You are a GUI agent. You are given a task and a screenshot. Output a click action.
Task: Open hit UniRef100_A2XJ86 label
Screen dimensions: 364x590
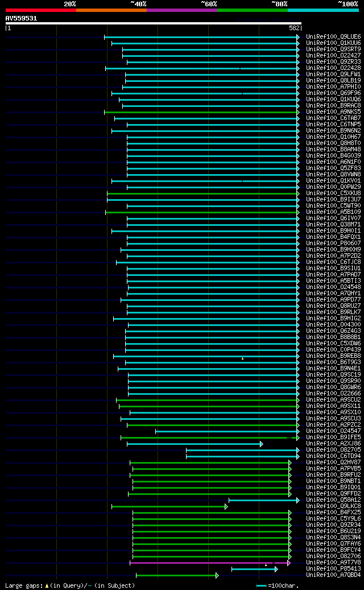click(333, 443)
